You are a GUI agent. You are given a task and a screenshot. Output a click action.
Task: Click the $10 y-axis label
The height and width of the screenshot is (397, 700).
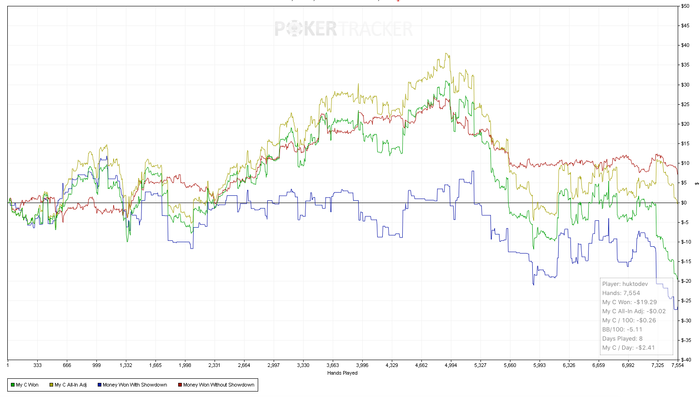coord(685,163)
